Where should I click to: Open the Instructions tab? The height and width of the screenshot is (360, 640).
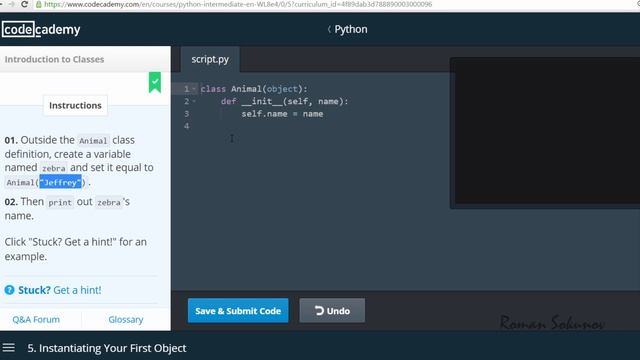[75, 105]
